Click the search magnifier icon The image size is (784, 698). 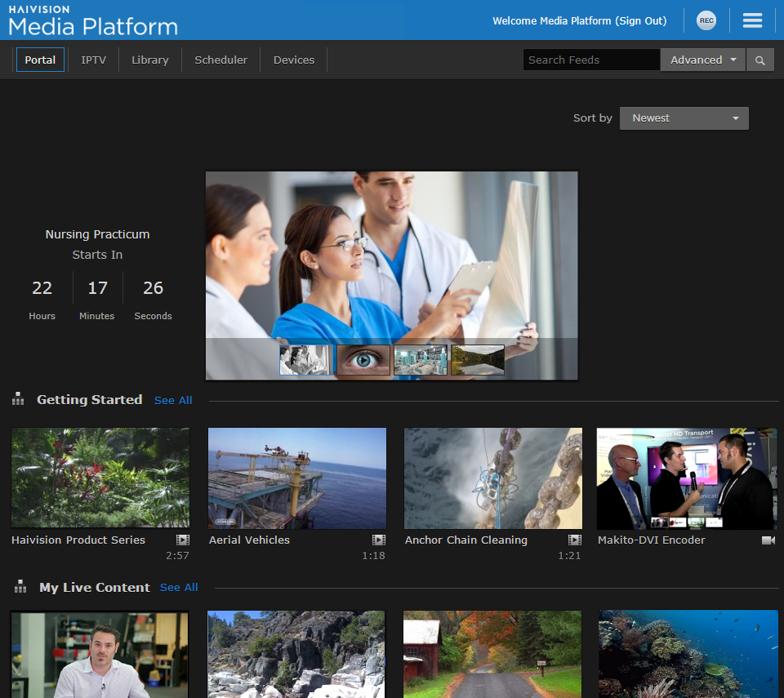[x=759, y=60]
